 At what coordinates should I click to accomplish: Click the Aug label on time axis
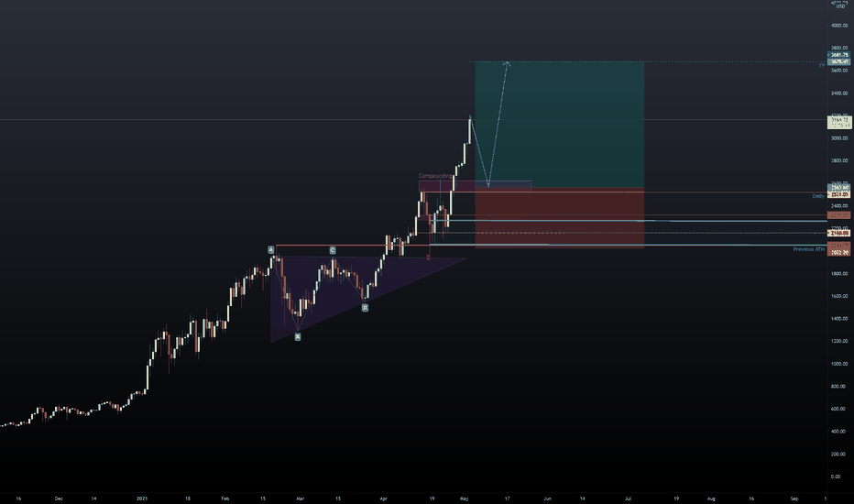711,499
